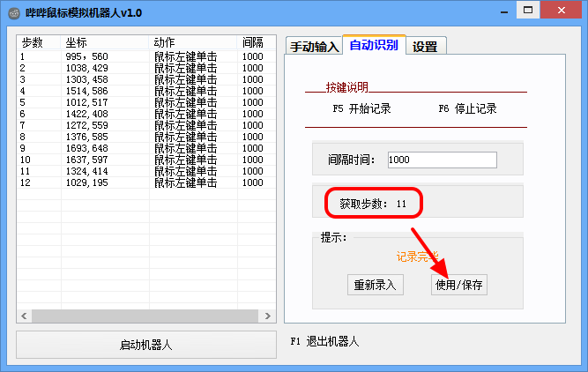
Task: Click the list's right scroll arrow
Action: pos(267,316)
